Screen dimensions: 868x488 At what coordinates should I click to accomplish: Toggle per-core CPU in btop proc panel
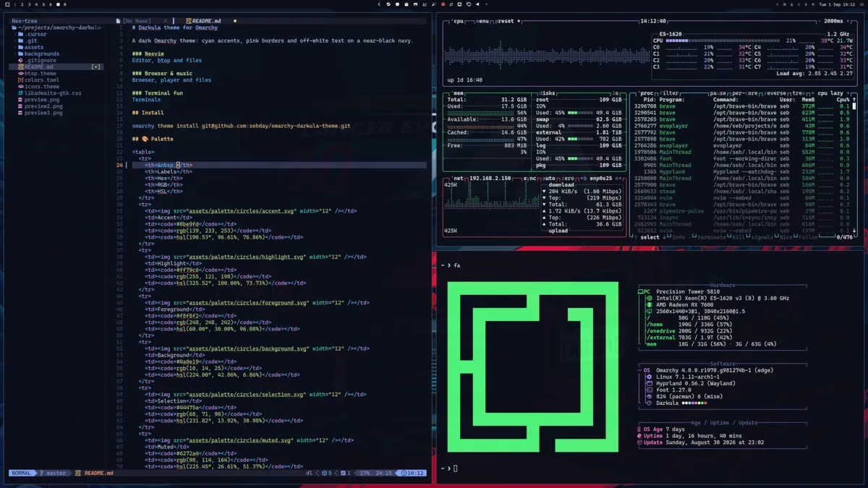(745, 93)
